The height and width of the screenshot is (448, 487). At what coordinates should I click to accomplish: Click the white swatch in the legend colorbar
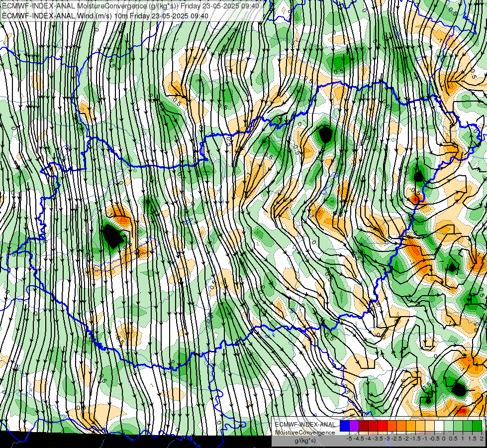point(439,426)
